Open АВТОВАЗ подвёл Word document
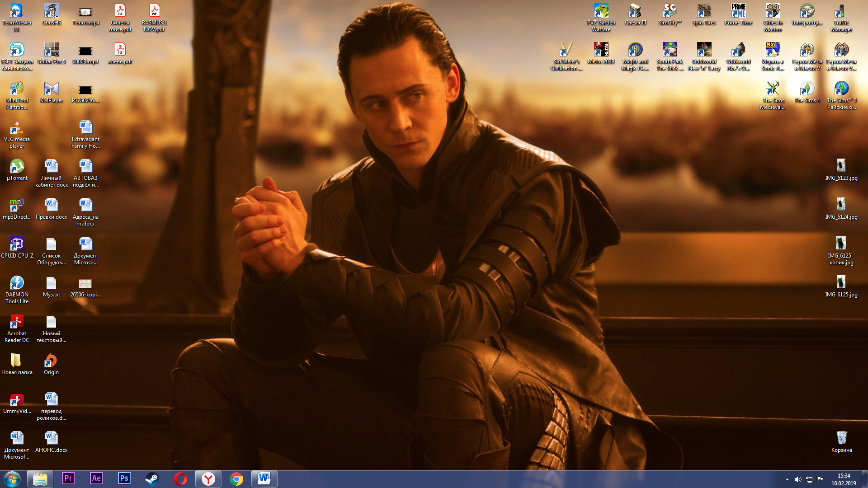This screenshot has width=868, height=488. (x=85, y=173)
